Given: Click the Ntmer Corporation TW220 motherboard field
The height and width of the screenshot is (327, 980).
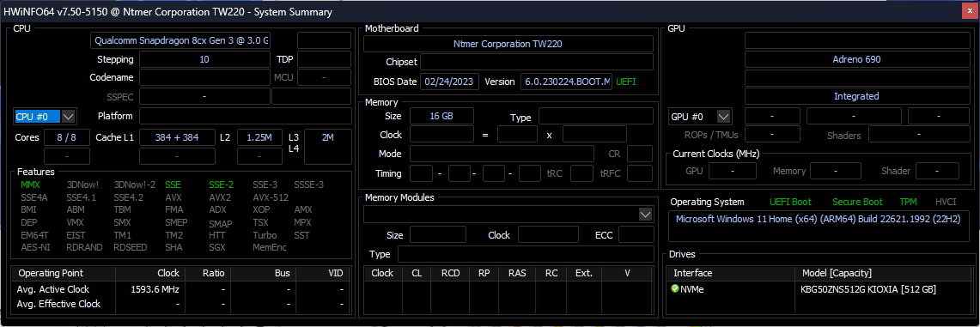Looking at the screenshot, I should click(508, 44).
